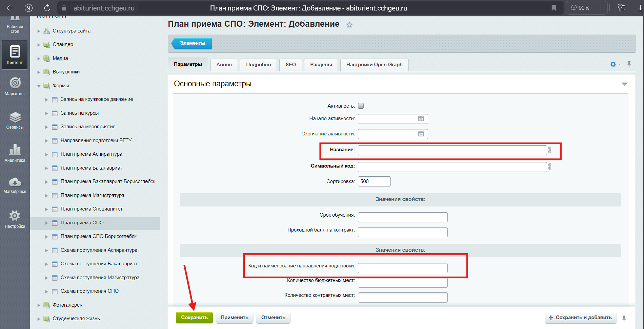The height and width of the screenshot is (329, 644).
Task: Switch to the Анонс tab
Action: pyautogui.click(x=224, y=65)
